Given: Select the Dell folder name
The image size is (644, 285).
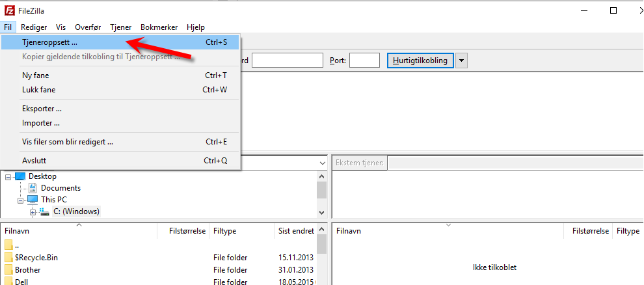Looking at the screenshot, I should (x=21, y=282).
